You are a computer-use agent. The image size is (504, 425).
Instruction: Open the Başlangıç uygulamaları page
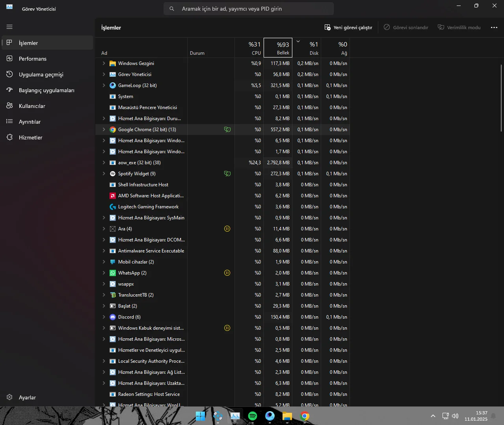(47, 90)
